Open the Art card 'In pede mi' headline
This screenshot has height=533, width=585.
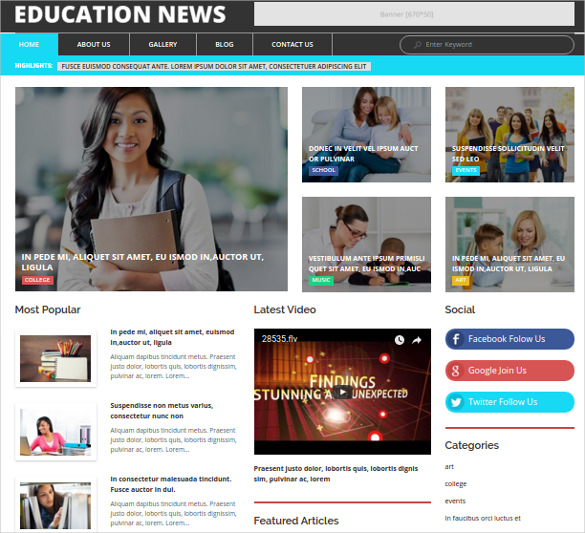[508, 264]
